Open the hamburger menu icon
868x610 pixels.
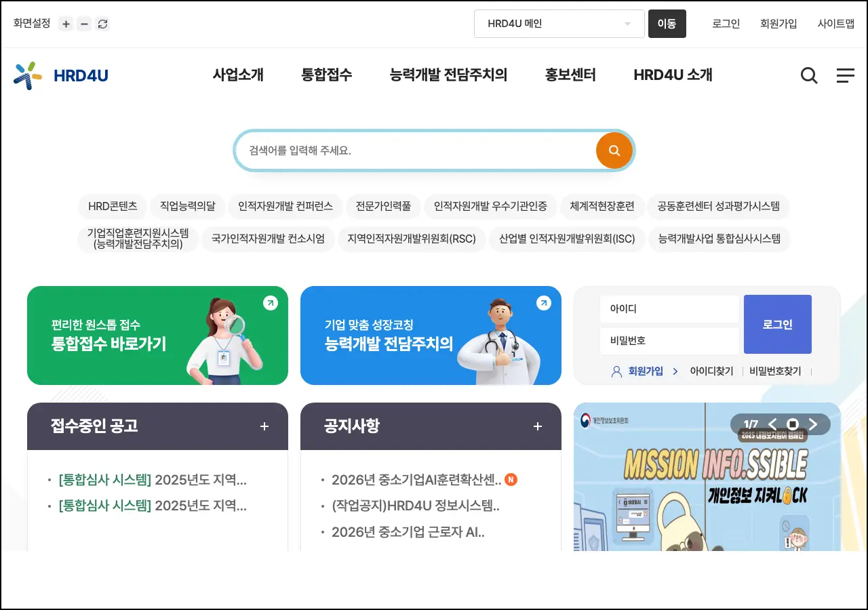846,75
